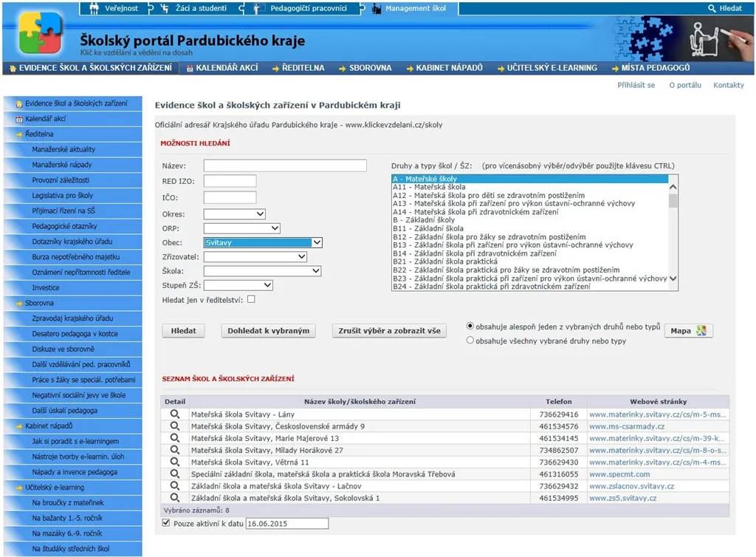This screenshot has height=557, width=756.
Task: Click the Kontakty link
Action: tap(729, 85)
